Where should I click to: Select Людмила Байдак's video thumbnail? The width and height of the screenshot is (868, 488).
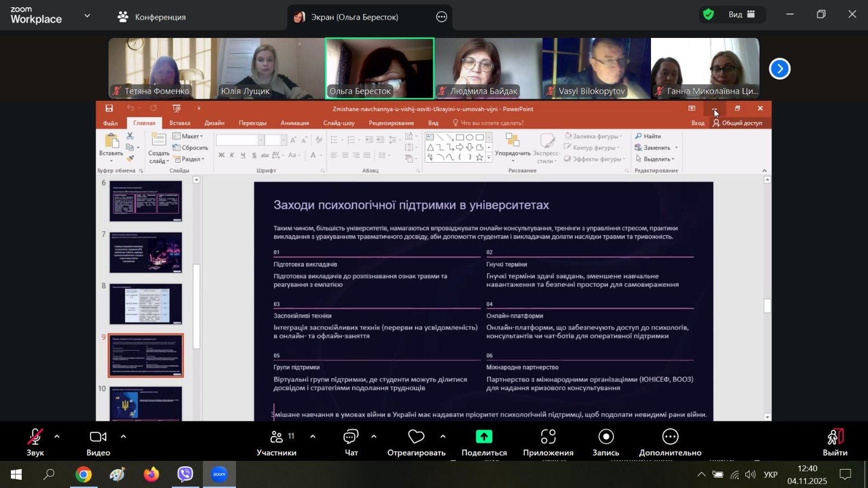point(488,68)
